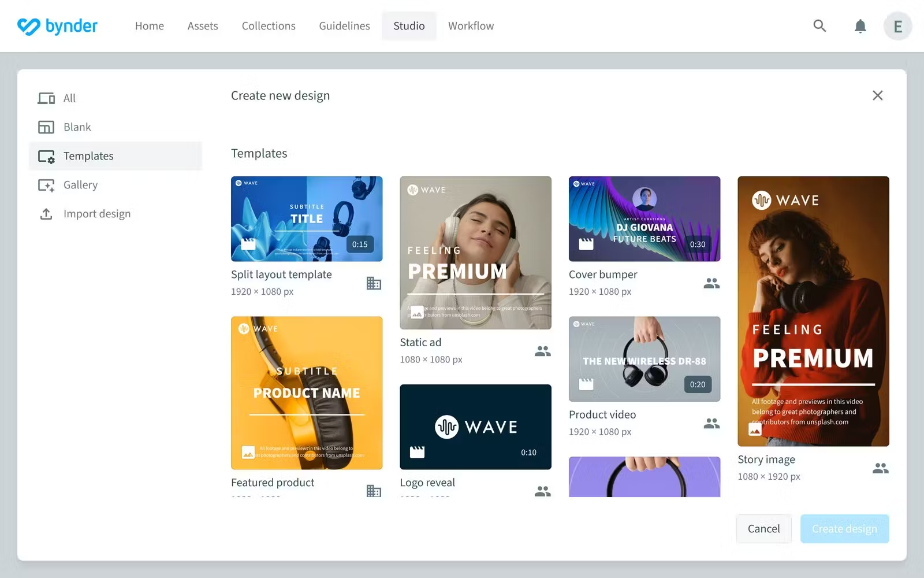Select the Logo reveal template thumbnail
The width and height of the screenshot is (924, 578).
click(475, 427)
